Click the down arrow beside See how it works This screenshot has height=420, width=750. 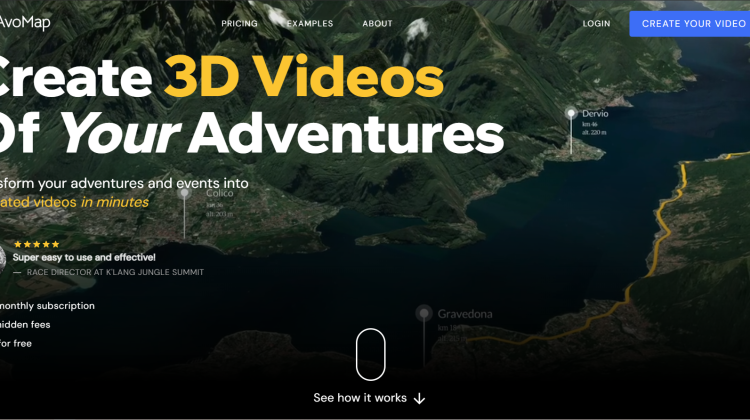click(419, 398)
